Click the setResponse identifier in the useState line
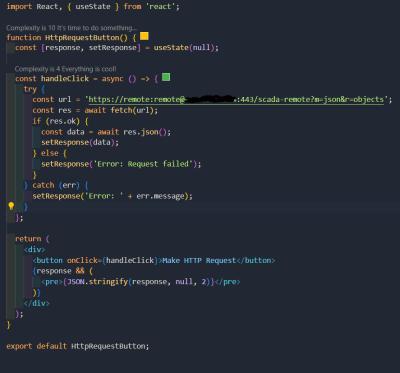The height and width of the screenshot is (373, 400). point(113,48)
